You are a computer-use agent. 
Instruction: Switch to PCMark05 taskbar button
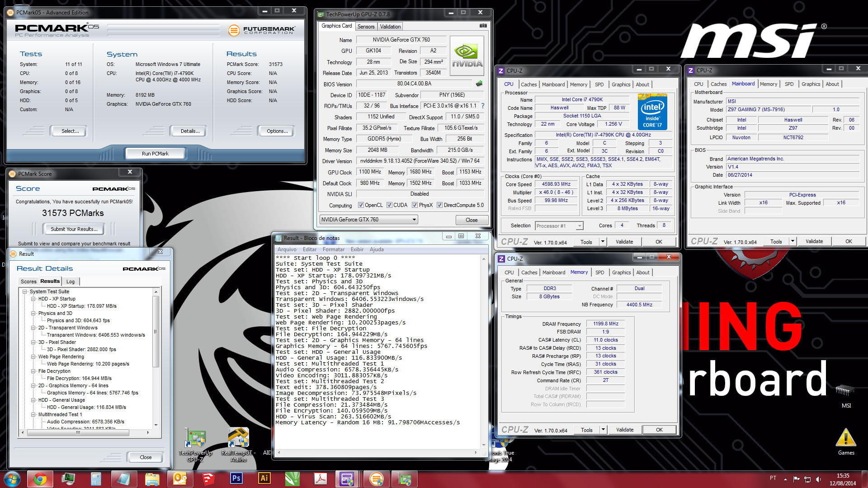coord(376,479)
